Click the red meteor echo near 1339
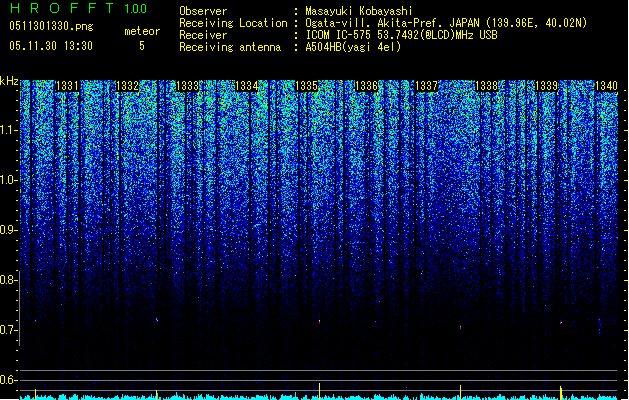The height and width of the screenshot is (400, 629). (x=561, y=322)
